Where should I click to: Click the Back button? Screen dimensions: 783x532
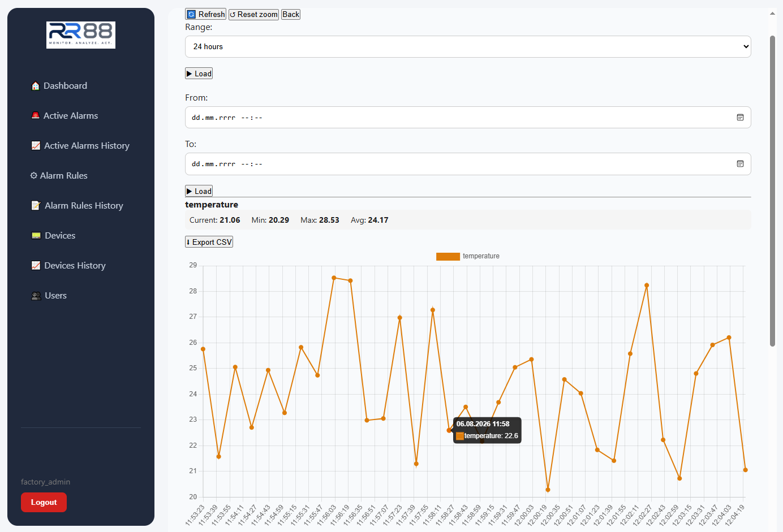click(x=291, y=14)
